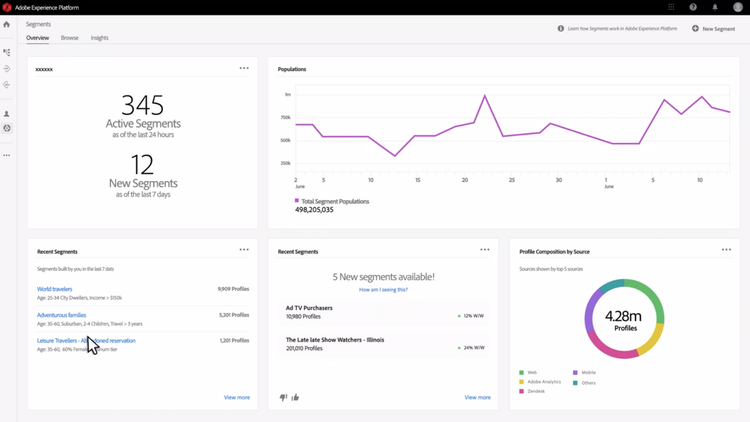Open the World travelers segment link
The width and height of the screenshot is (750, 422).
(x=55, y=289)
